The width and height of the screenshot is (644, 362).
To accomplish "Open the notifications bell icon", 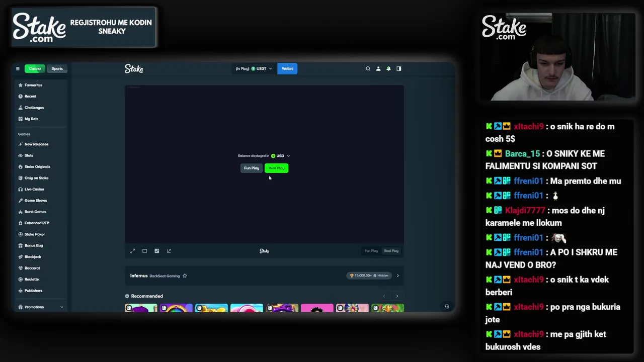I will pyautogui.click(x=388, y=69).
